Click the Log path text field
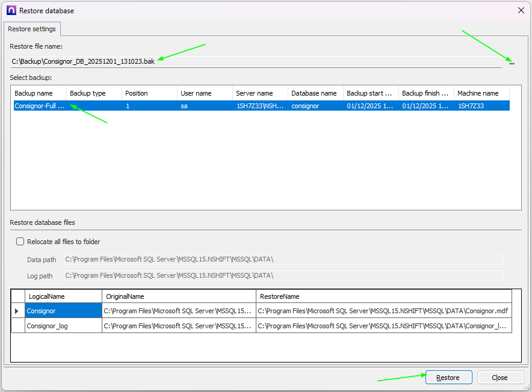The height and width of the screenshot is (392, 532). click(x=283, y=276)
